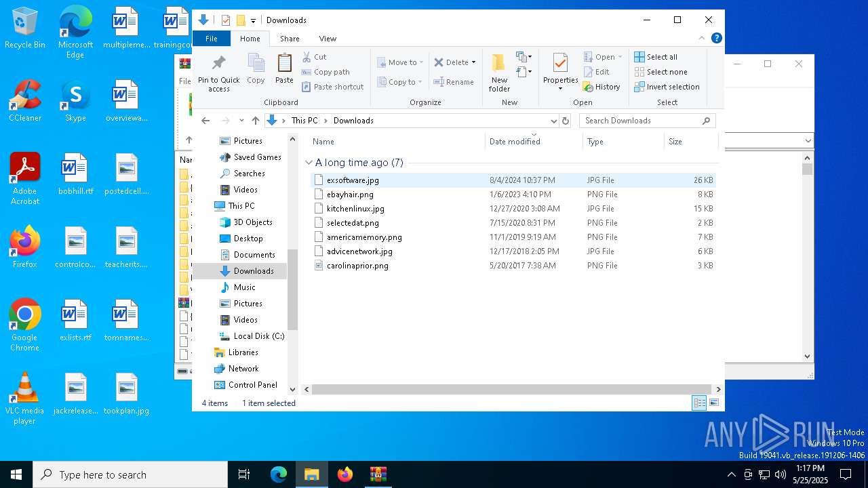Viewport: 868px width, 488px height.
Task: Go up one folder level arrow
Action: [255, 121]
